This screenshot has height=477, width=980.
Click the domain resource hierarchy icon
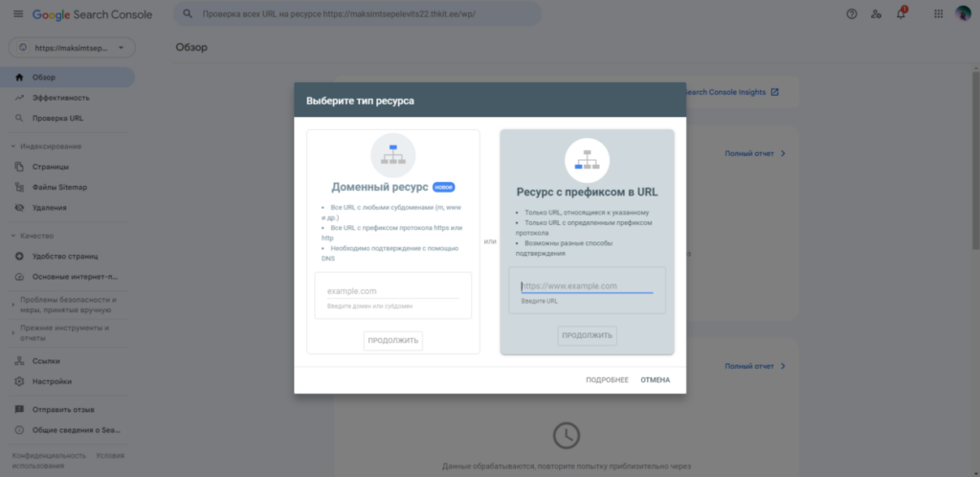(393, 155)
